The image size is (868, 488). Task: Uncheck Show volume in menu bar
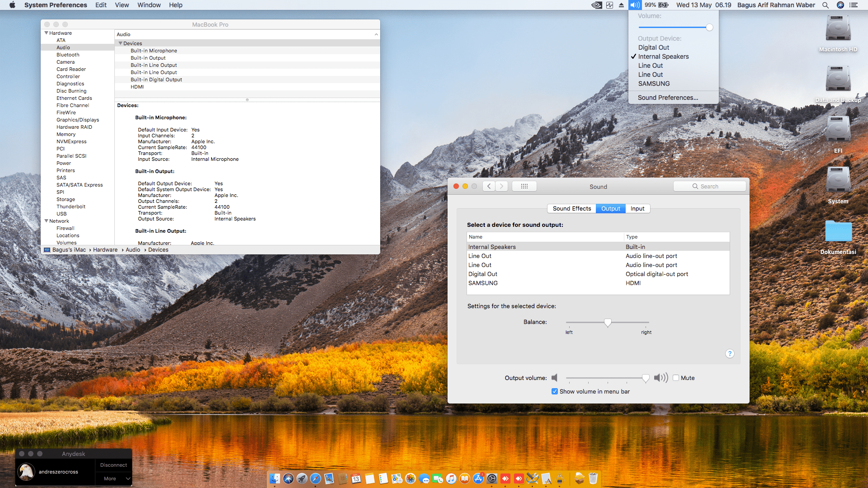click(x=555, y=391)
